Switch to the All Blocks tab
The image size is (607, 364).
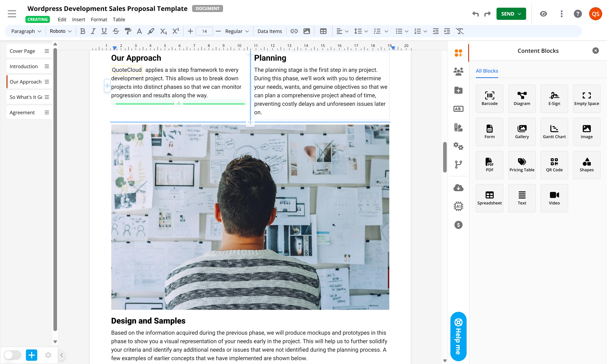(x=487, y=71)
